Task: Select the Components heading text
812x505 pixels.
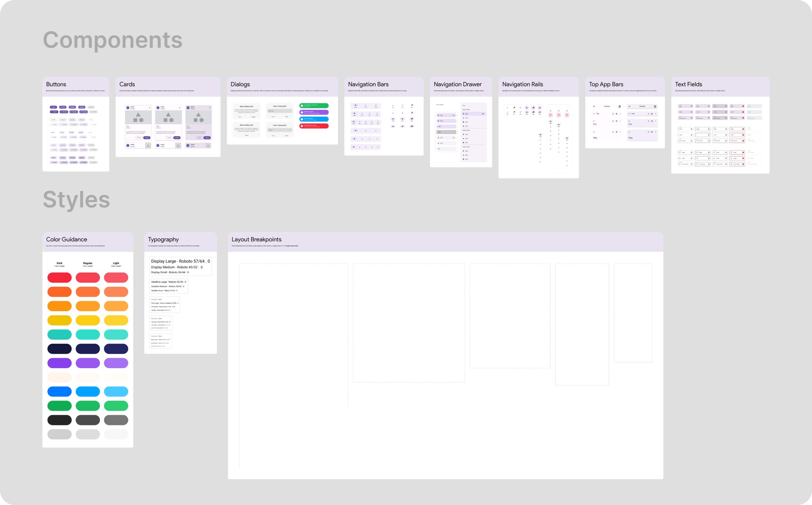Action: click(113, 40)
